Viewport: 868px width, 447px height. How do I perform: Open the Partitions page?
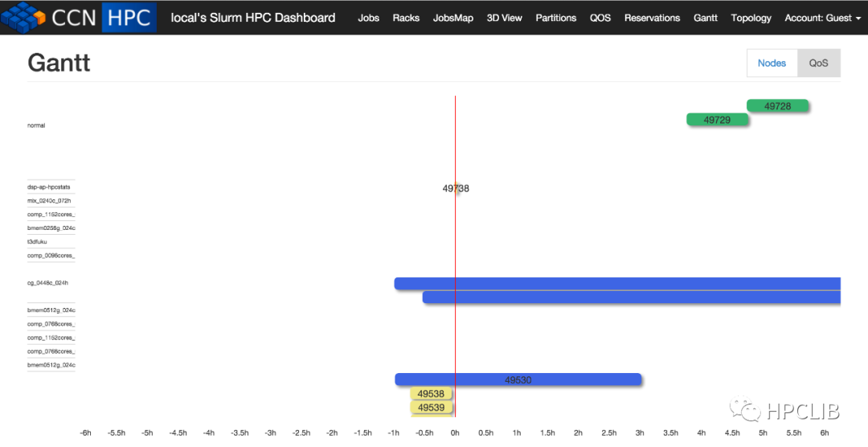[x=556, y=18]
